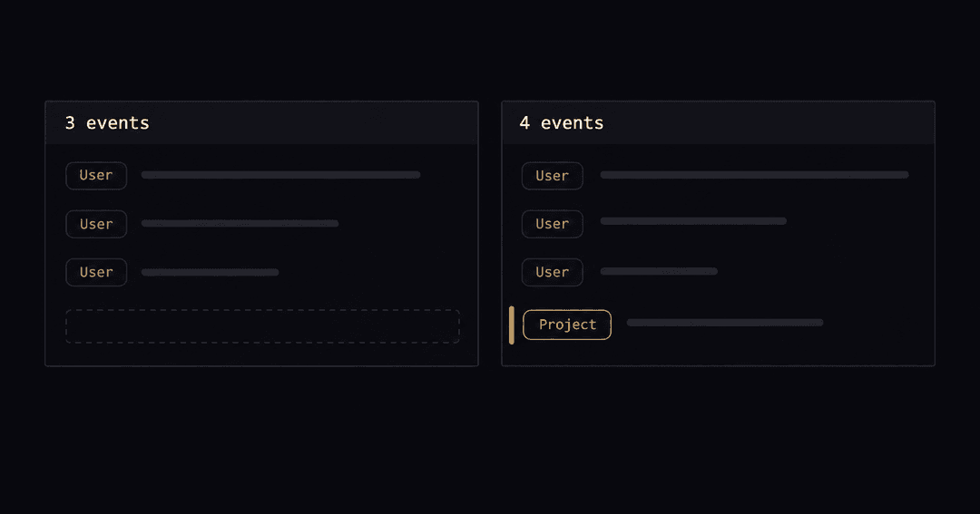Click the shortest gray bar in 3 events panel
Viewport: 980px width, 514px height.
[x=210, y=272]
